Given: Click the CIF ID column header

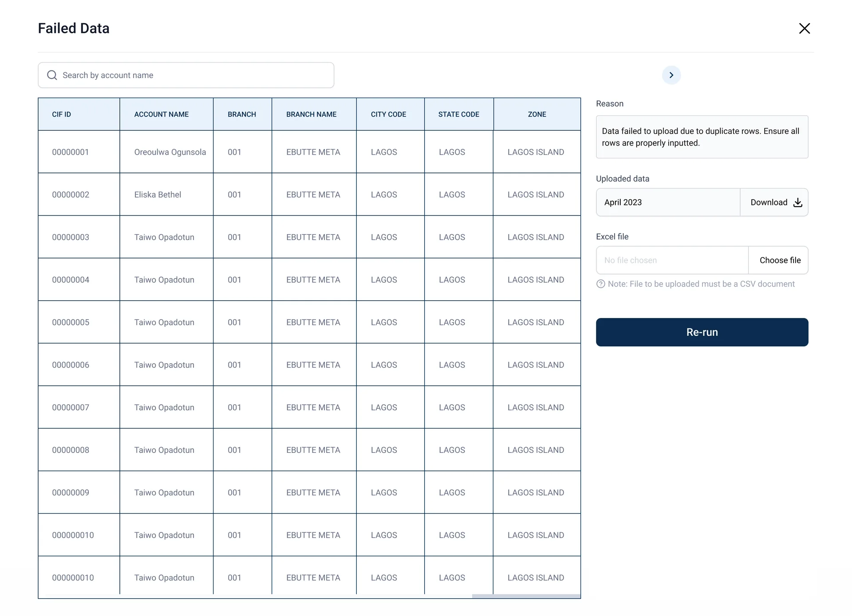Looking at the screenshot, I should [62, 114].
